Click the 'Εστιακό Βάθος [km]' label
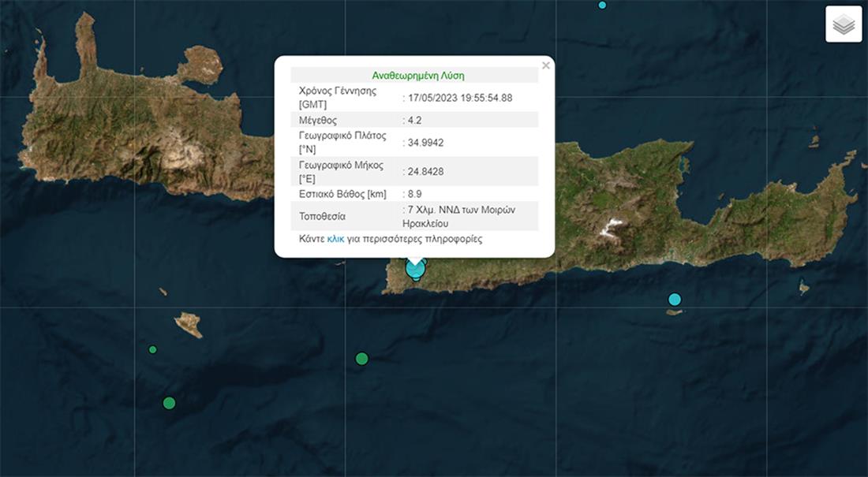This screenshot has width=868, height=477. coord(341,194)
